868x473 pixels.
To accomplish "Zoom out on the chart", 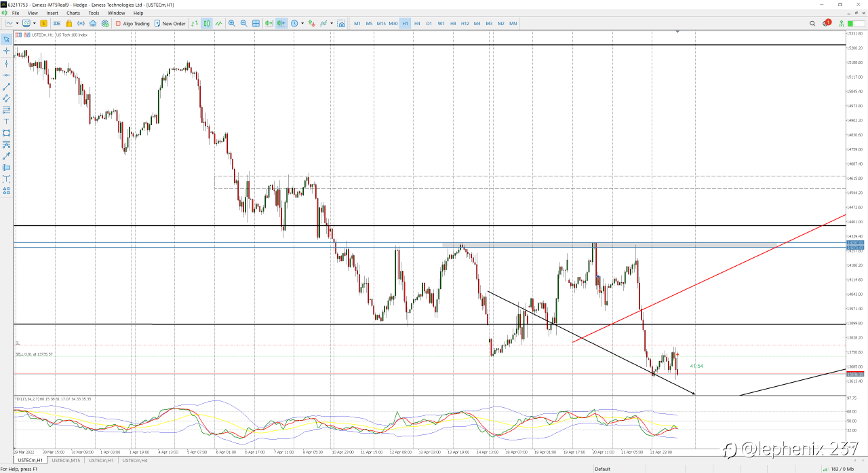I will [243, 23].
